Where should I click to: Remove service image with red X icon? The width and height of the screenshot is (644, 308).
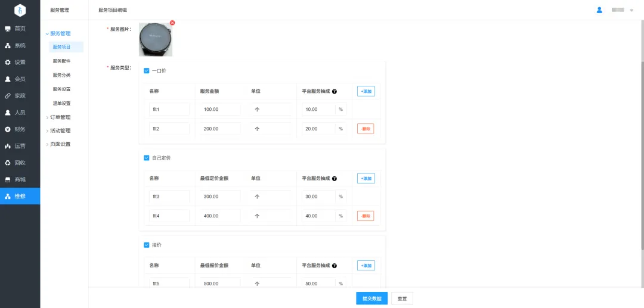[x=172, y=23]
